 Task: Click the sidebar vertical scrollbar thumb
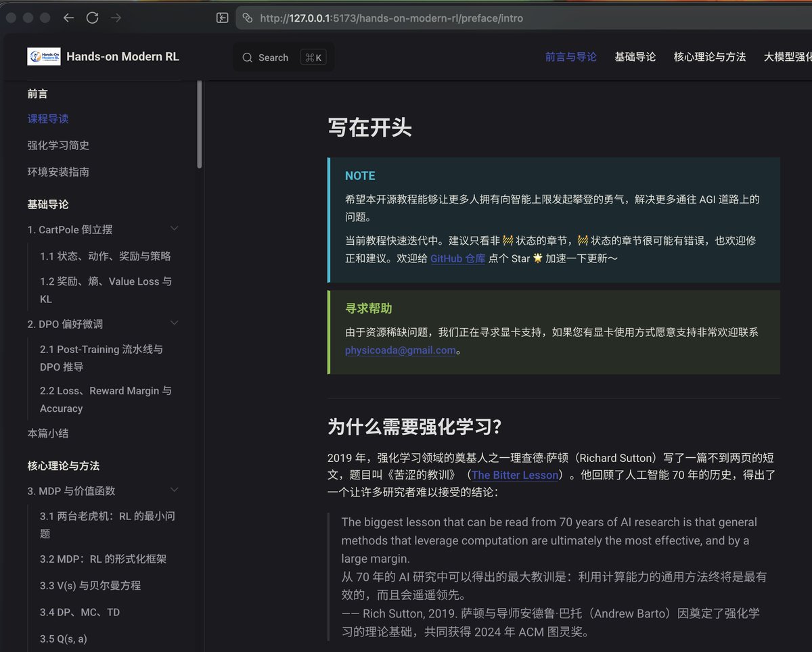click(x=200, y=124)
